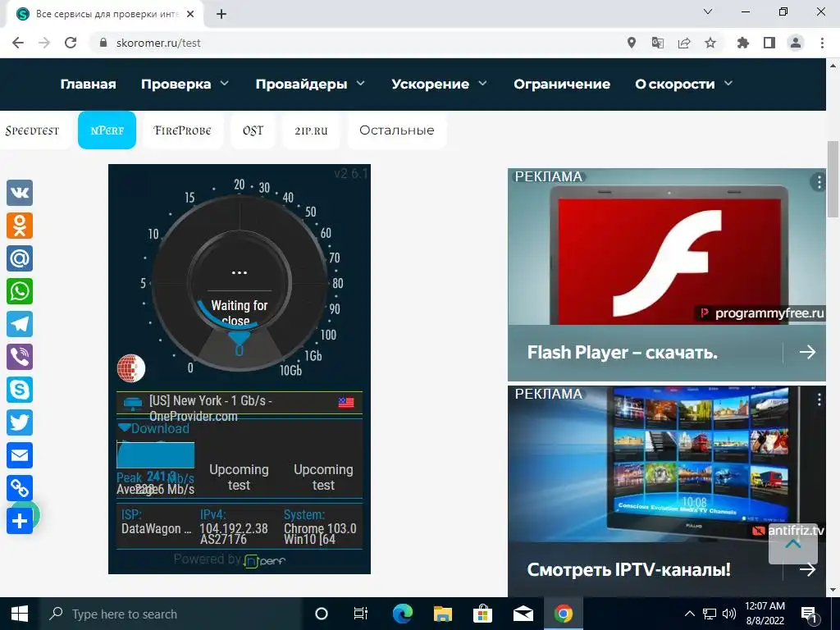Click Windows taskbar search box
840x630 pixels.
point(171,614)
